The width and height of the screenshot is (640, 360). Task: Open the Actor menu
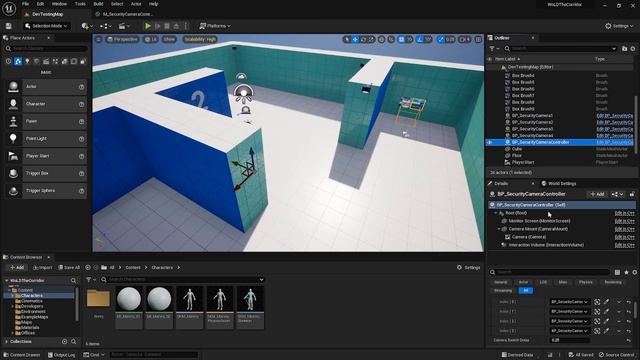pyautogui.click(x=136, y=4)
